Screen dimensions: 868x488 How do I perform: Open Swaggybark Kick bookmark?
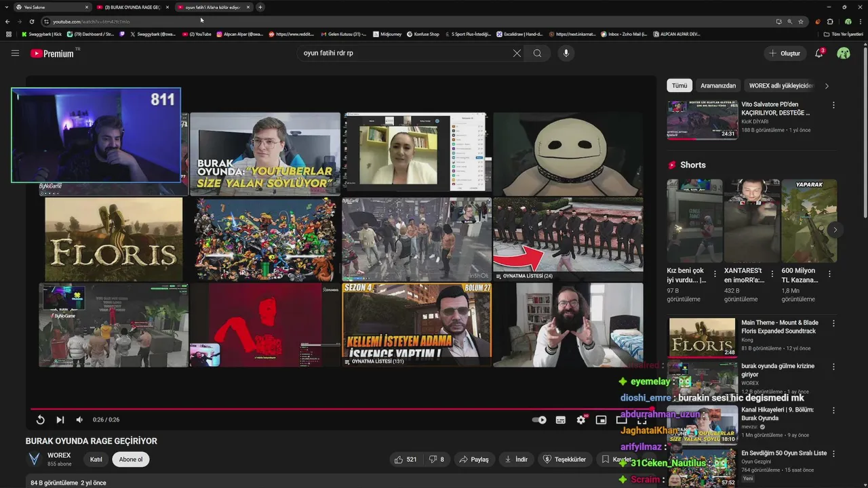[41, 34]
